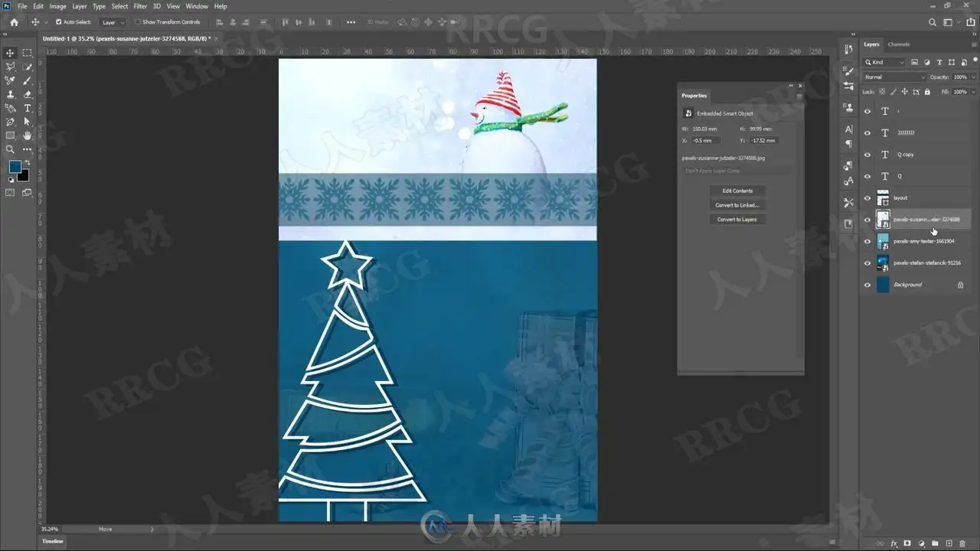This screenshot has height=551, width=980.
Task: Open the Filter menu
Action: (140, 6)
